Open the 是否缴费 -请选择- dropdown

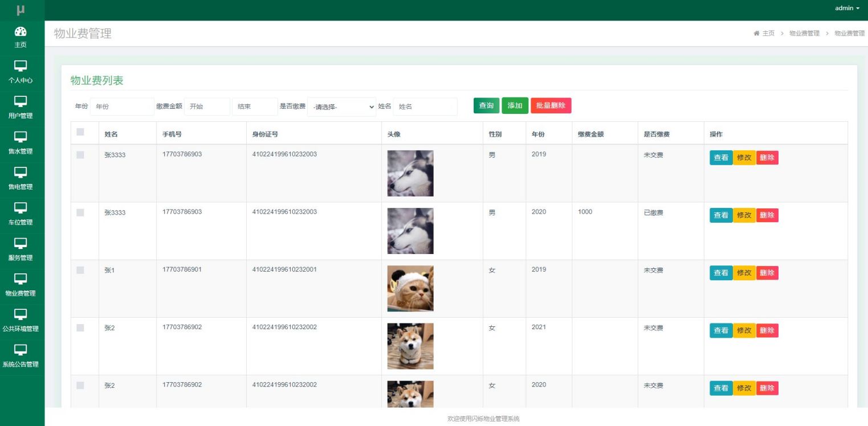(x=342, y=107)
